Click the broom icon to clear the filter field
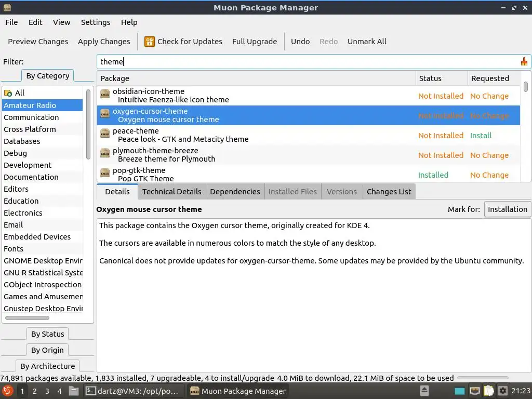Image resolution: width=532 pixels, height=399 pixels. point(524,61)
